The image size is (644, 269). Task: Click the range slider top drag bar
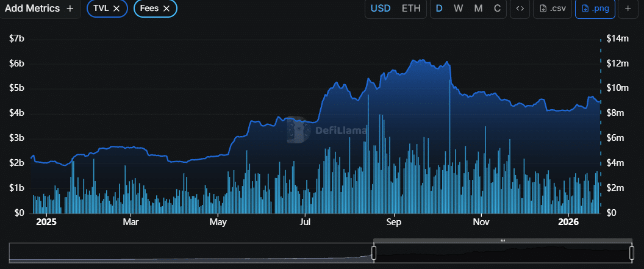point(503,240)
